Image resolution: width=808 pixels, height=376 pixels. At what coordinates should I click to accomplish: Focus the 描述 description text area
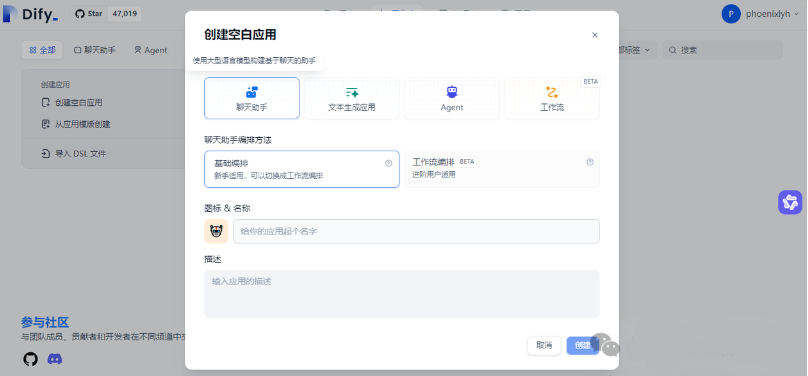pos(402,294)
